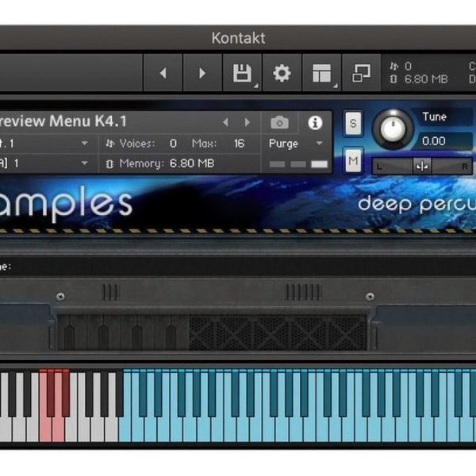Screen dimensions: 476x476
Task: Show instrument info icon
Action: coord(315,123)
